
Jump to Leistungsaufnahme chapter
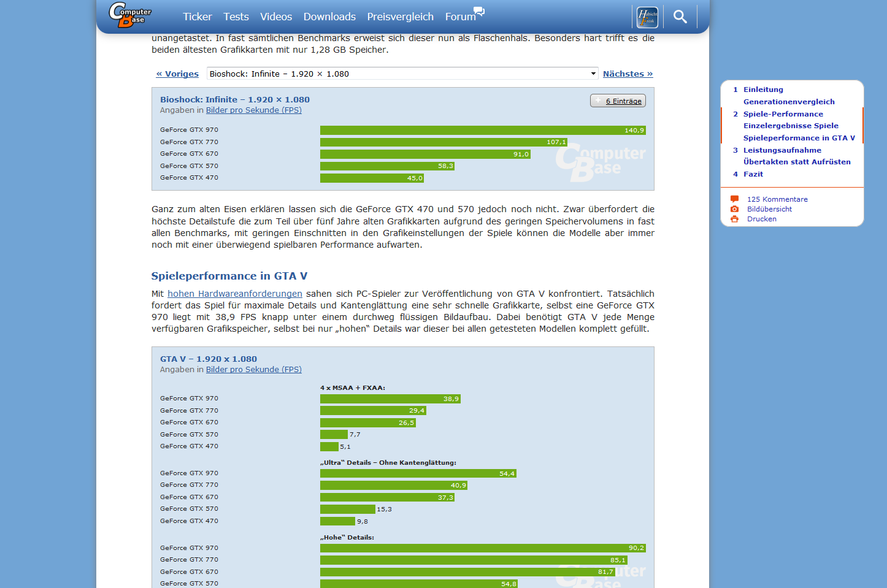point(782,150)
